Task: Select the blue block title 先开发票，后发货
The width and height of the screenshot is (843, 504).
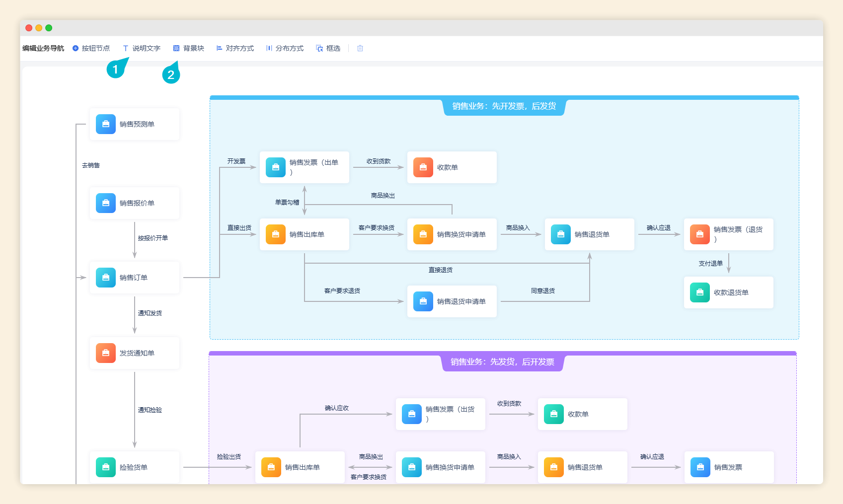Action: click(504, 106)
